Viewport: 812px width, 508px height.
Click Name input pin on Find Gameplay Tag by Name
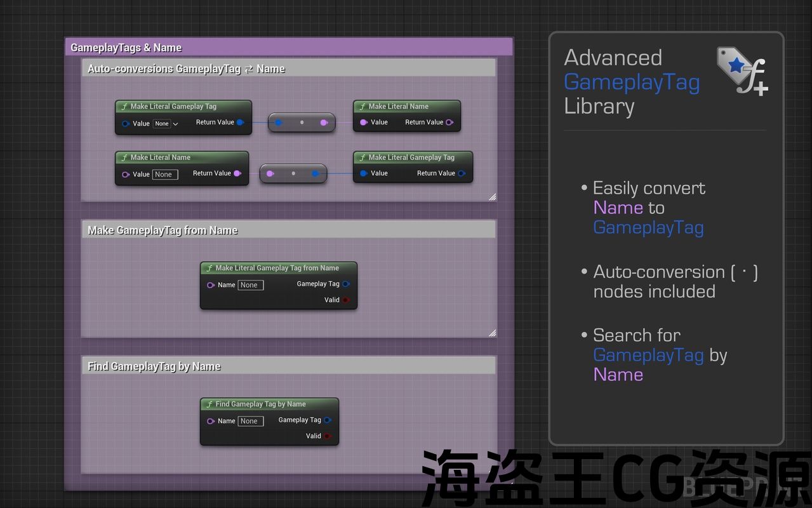tap(211, 421)
